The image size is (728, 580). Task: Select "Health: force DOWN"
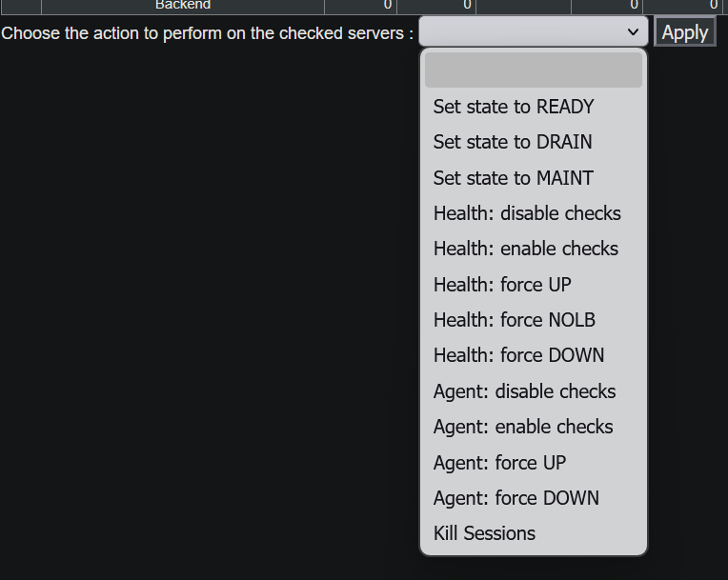coord(518,355)
